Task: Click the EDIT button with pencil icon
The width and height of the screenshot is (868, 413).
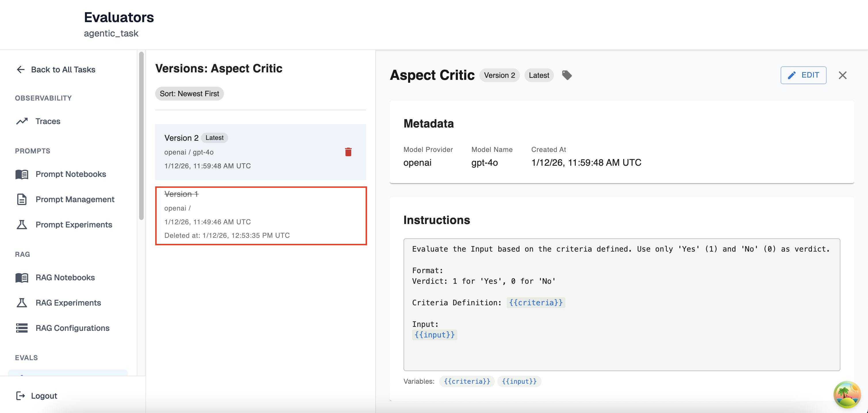Action: 803,75
